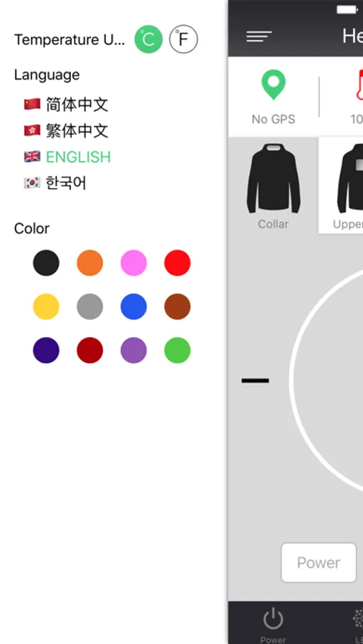Pick the yellow color swatch
Image resolution: width=363 pixels, height=644 pixels.
click(x=46, y=306)
